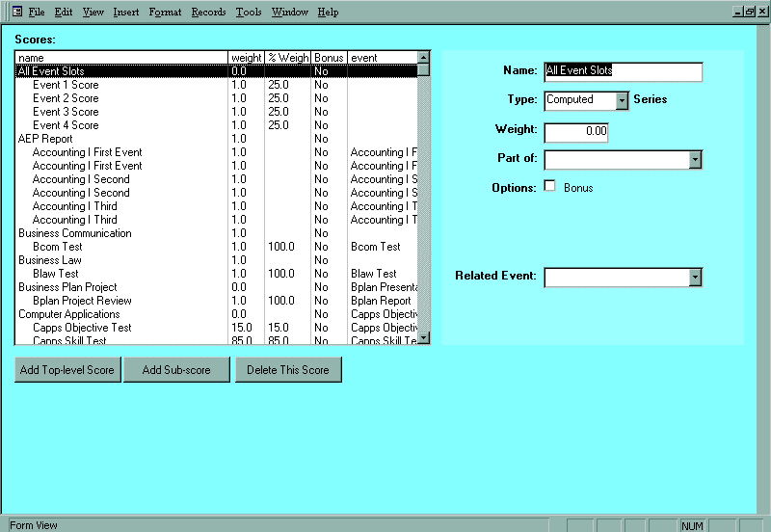Click the Add Top-level Score button
Screen dimensions: 771x532
(x=67, y=370)
